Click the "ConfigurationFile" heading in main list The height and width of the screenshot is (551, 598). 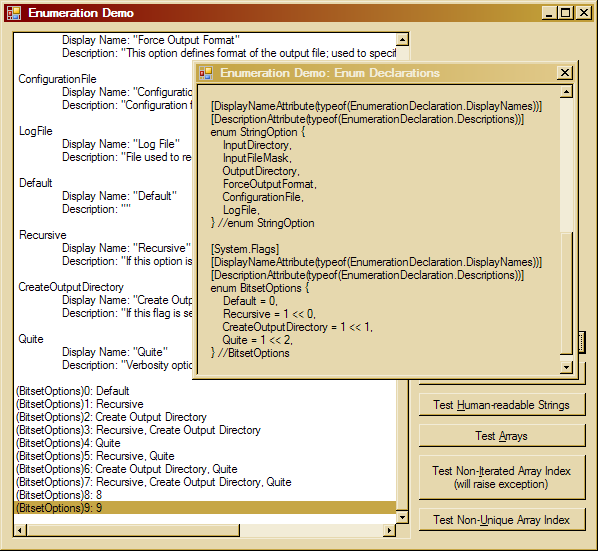click(58, 79)
